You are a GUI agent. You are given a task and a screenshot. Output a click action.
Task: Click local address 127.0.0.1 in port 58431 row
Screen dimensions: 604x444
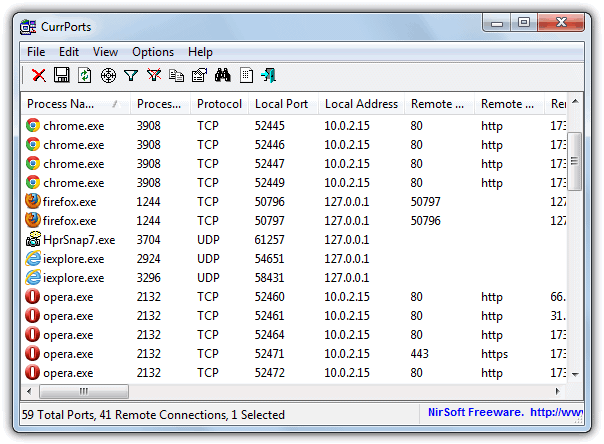[x=347, y=278]
